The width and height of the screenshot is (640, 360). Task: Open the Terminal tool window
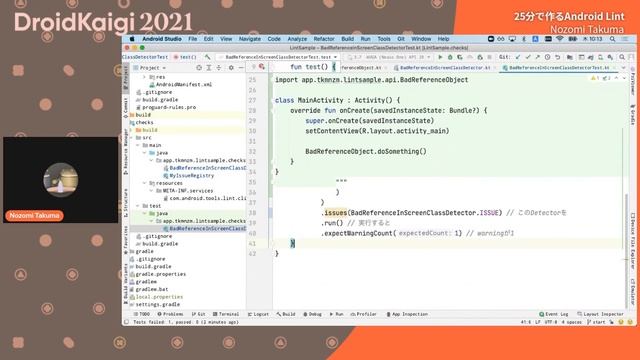tap(226, 314)
